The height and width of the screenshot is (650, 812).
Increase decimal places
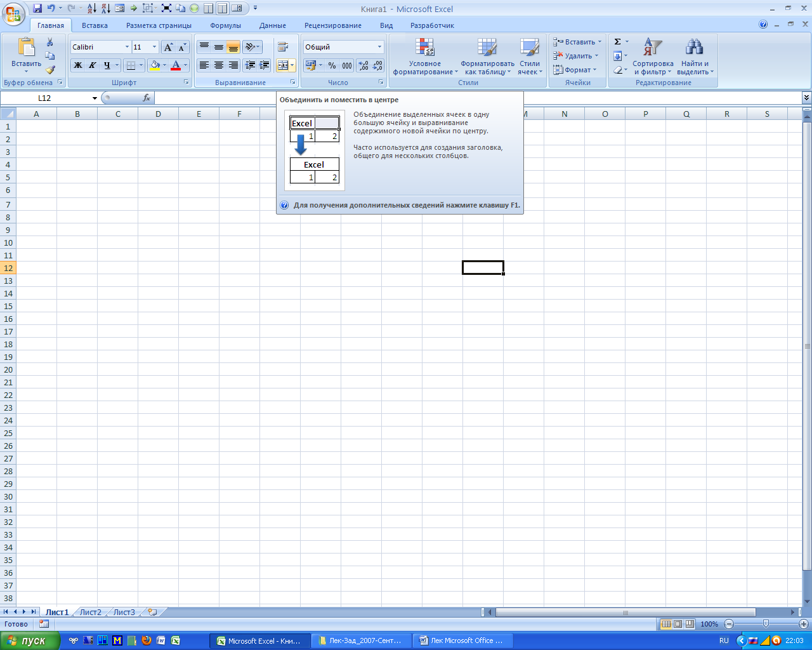tap(363, 65)
